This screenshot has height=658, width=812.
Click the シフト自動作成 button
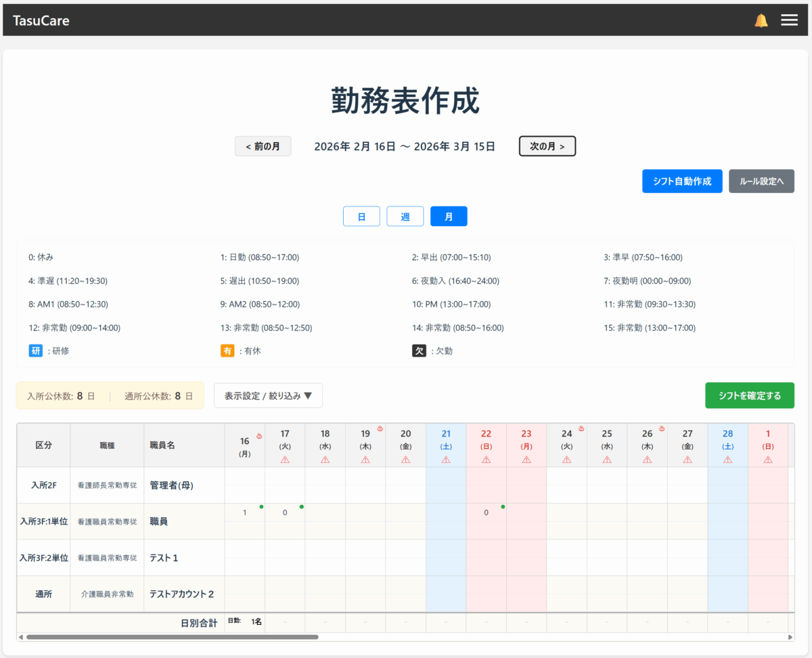(682, 181)
